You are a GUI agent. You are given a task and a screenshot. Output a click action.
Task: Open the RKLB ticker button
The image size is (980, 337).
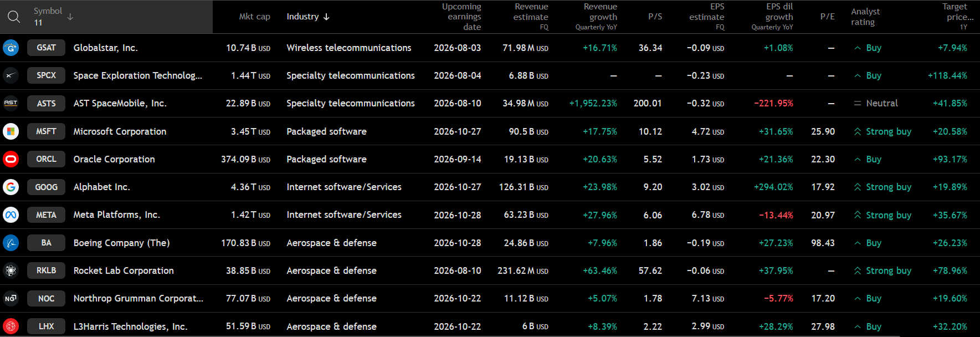(x=46, y=270)
